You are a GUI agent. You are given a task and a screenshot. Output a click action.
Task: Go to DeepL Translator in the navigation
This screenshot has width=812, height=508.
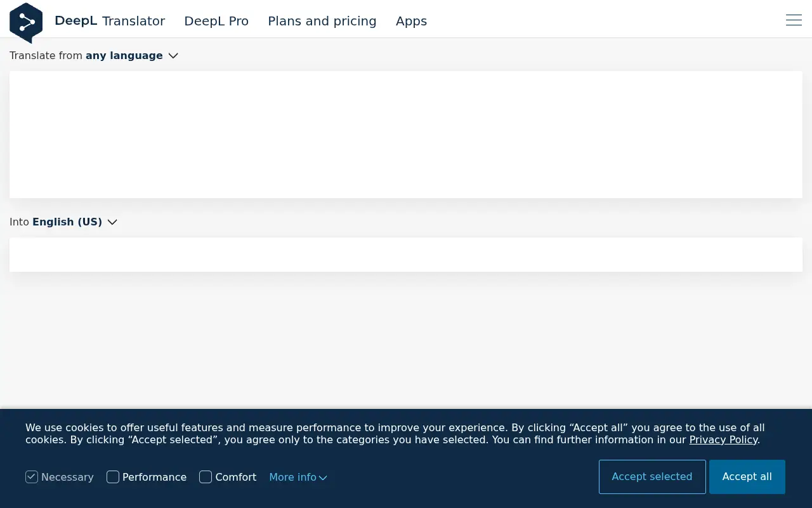110,21
